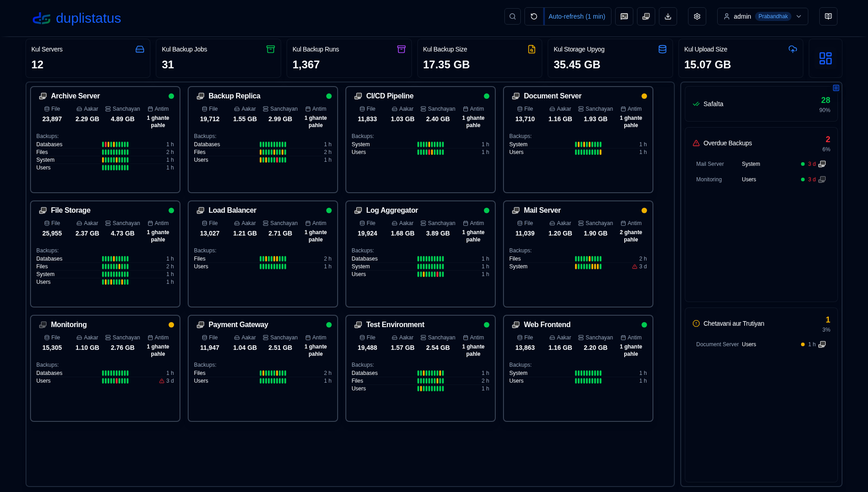The height and width of the screenshot is (492, 868).
Task: Click the Kul Backup Runs purple archive icon
Action: pos(401,49)
